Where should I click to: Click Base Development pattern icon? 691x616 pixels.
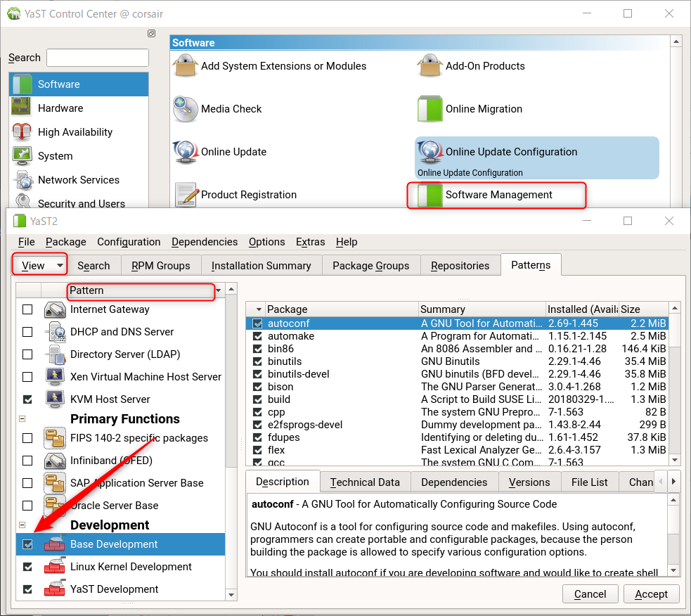(55, 544)
